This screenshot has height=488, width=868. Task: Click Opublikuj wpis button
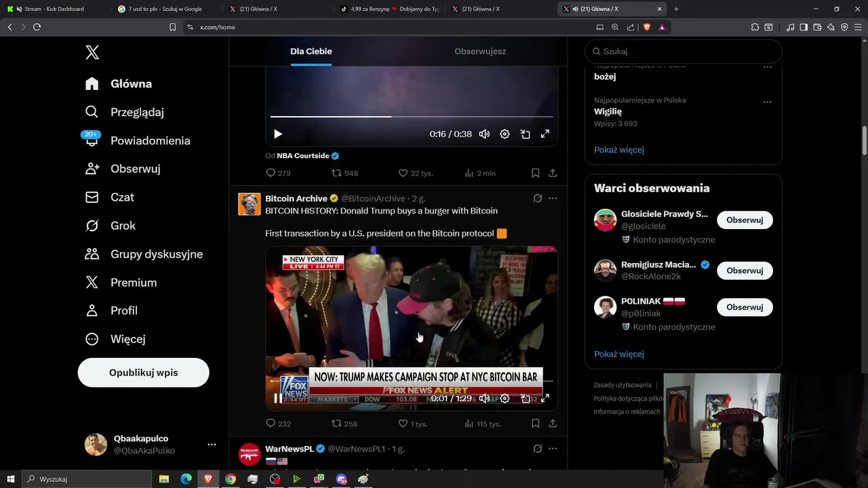pos(143,373)
